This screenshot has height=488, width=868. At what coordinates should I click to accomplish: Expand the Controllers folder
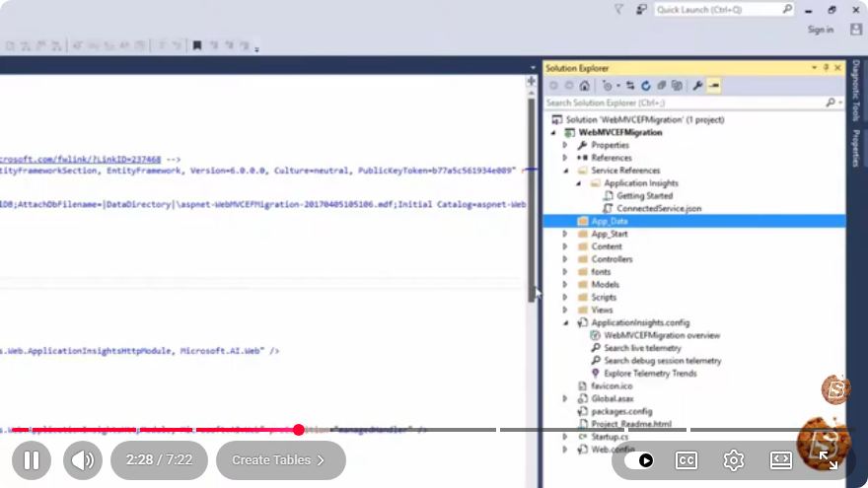565,259
